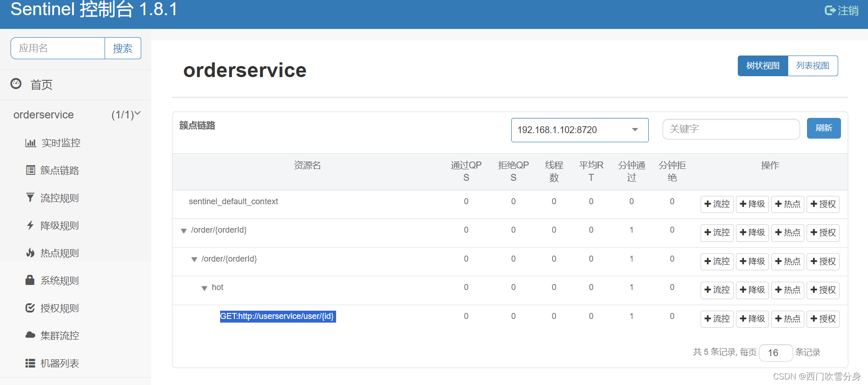Viewport: 868px width, 385px height.
Task: Add 流控 rule for nested /order/{orderId}
Action: 717,261
